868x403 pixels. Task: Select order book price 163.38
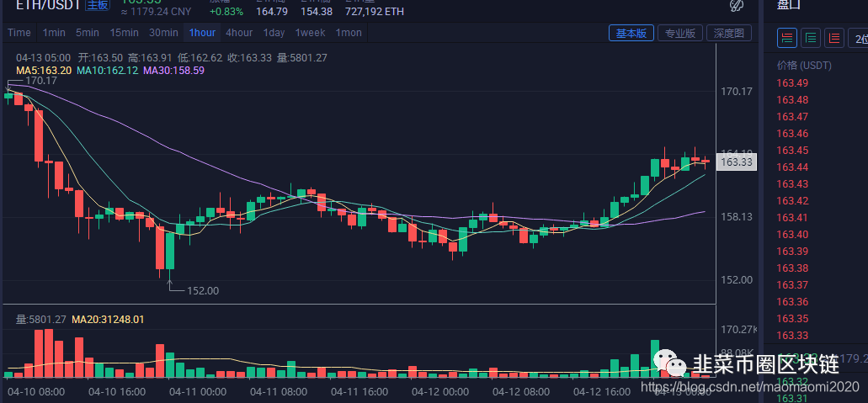click(x=792, y=268)
